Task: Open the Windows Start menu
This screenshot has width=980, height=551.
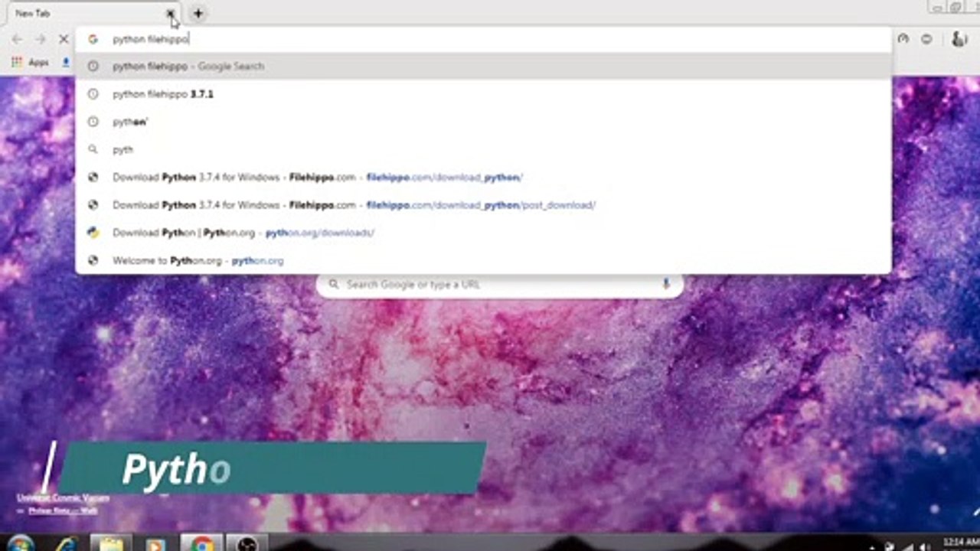Action: click(x=21, y=544)
